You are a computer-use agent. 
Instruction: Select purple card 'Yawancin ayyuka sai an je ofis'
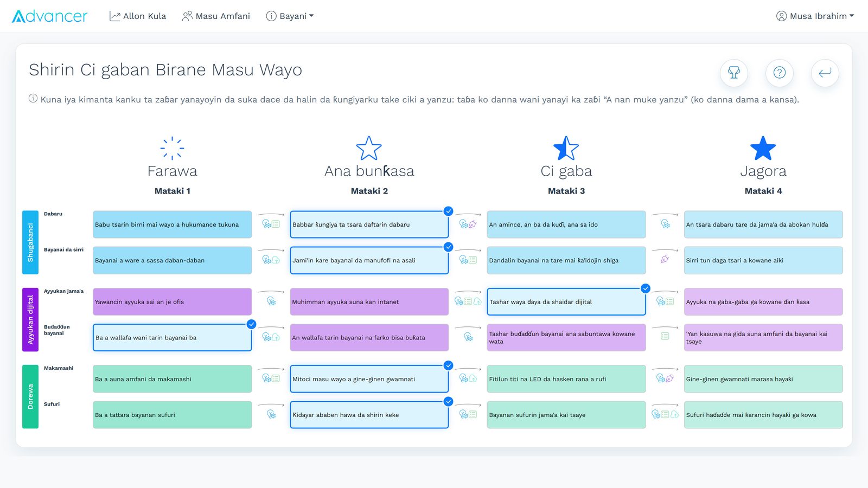(173, 301)
